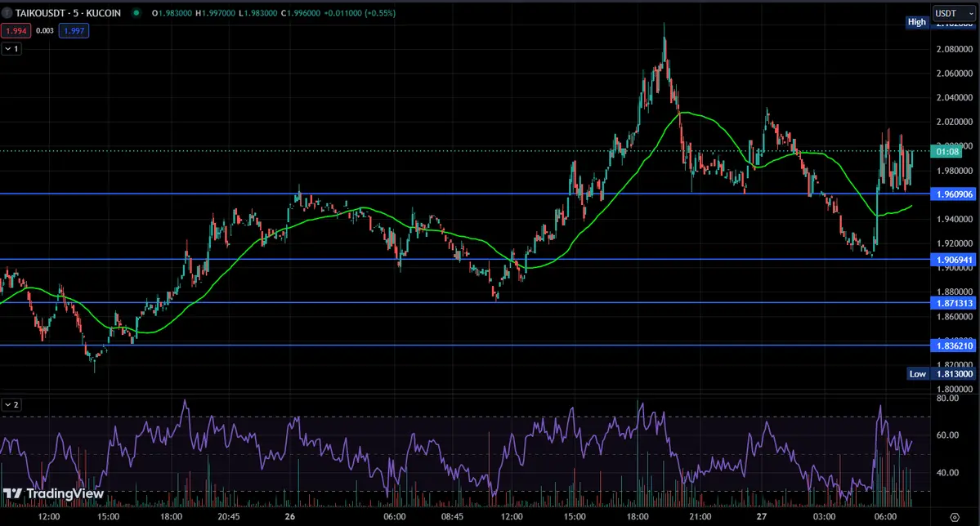
Task: Click the 1.940000 price axis label
Action: coord(955,219)
